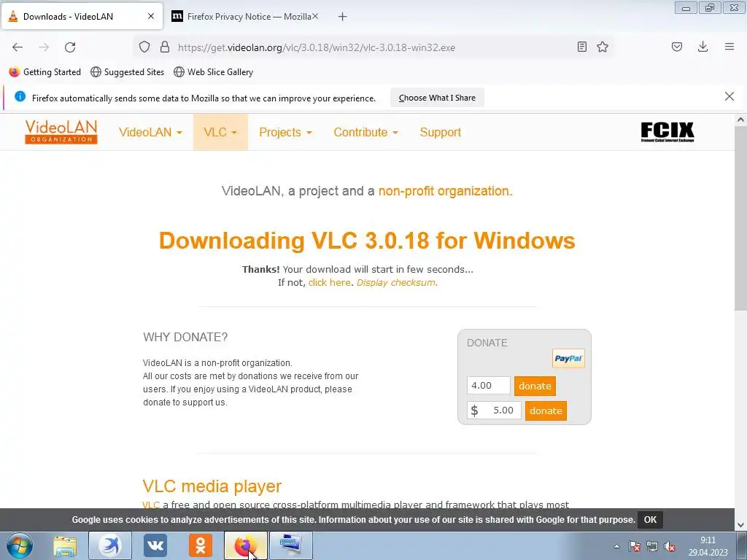
Task: Click the forward navigation arrow
Action: [x=44, y=47]
